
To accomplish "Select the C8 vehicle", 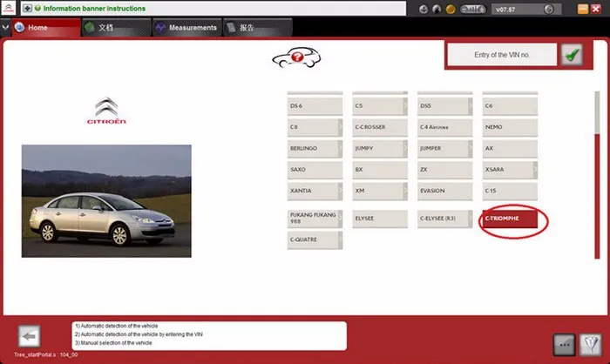I will coord(315,127).
